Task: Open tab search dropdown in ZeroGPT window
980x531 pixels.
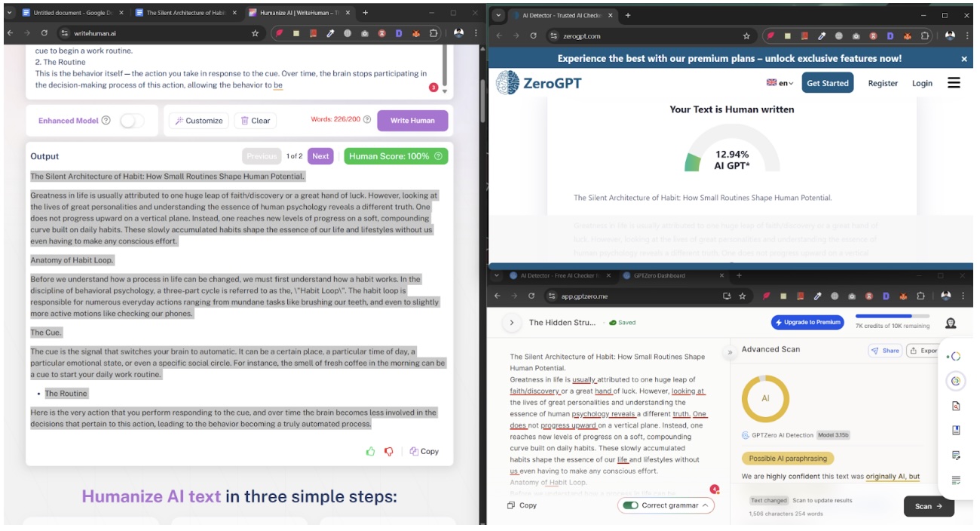Action: click(x=499, y=15)
